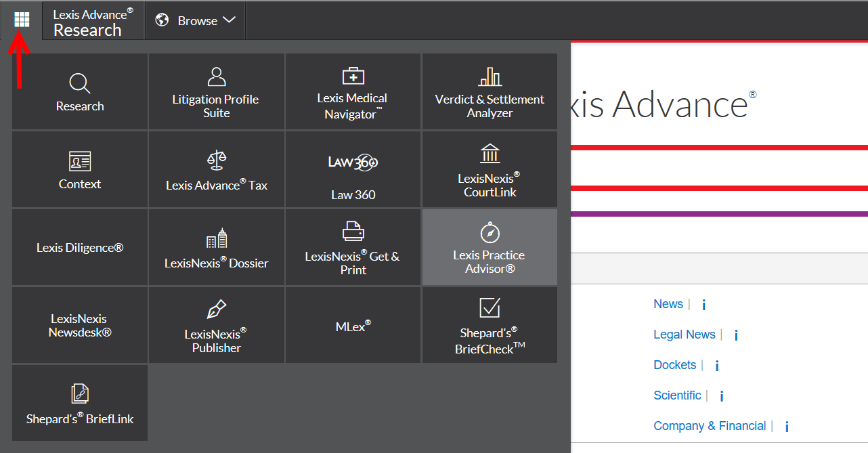This screenshot has height=453, width=868.
Task: Click the LexisNexis Dossier label text
Action: pos(217,263)
